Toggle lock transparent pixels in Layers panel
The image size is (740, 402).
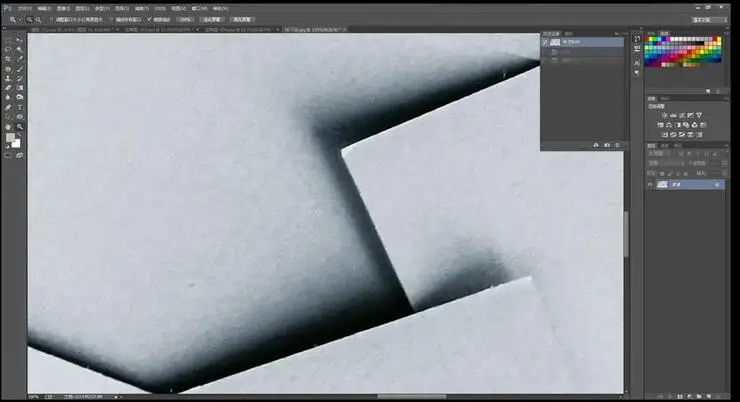click(662, 174)
